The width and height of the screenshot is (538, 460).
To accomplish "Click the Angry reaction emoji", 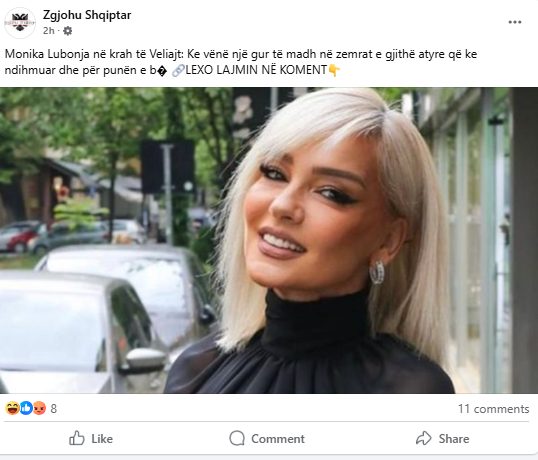I will pyautogui.click(x=39, y=408).
